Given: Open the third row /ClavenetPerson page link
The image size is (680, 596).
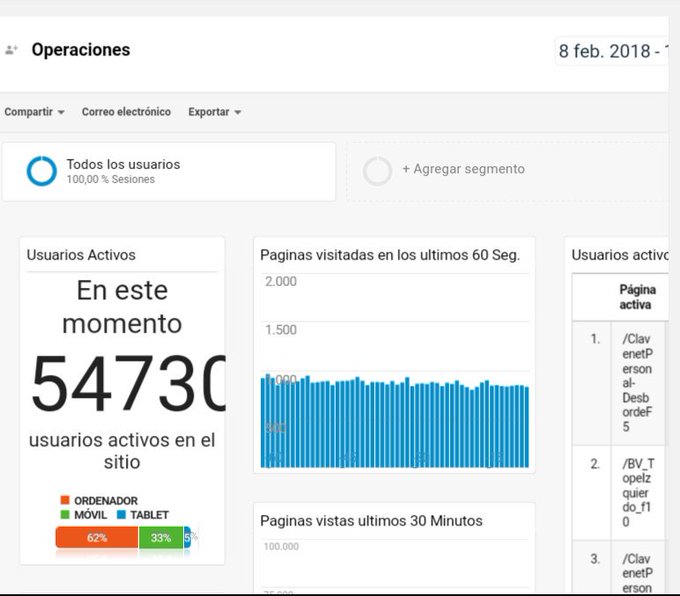Looking at the screenshot, I should tap(637, 573).
